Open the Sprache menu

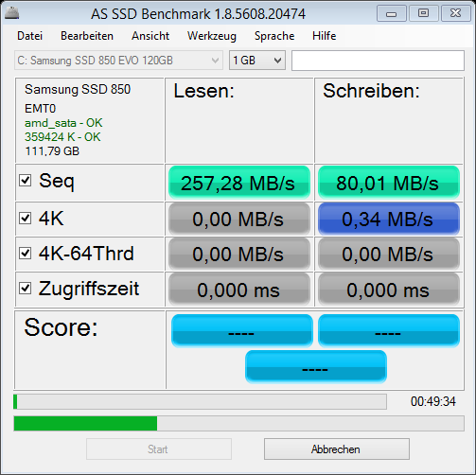[x=274, y=36]
